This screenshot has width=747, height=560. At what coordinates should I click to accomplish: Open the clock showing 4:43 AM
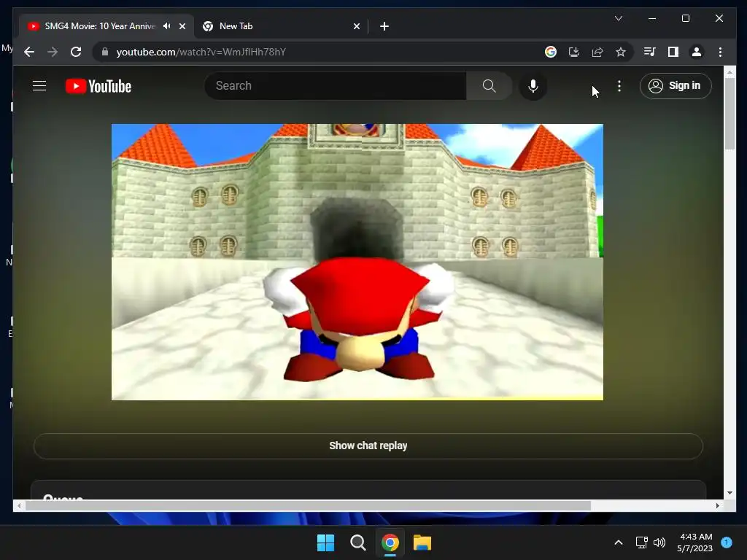[x=695, y=542]
